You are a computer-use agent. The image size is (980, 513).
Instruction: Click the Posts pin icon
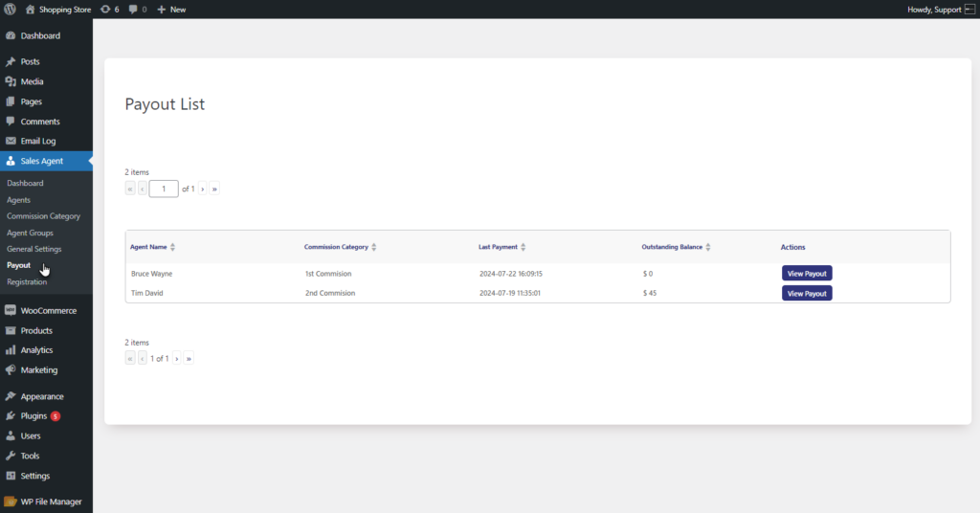(11, 62)
